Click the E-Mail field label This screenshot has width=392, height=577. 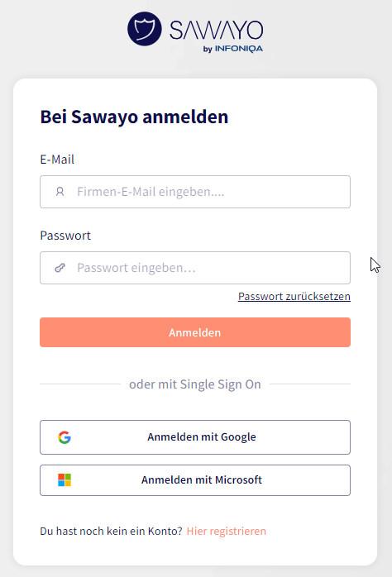point(57,160)
